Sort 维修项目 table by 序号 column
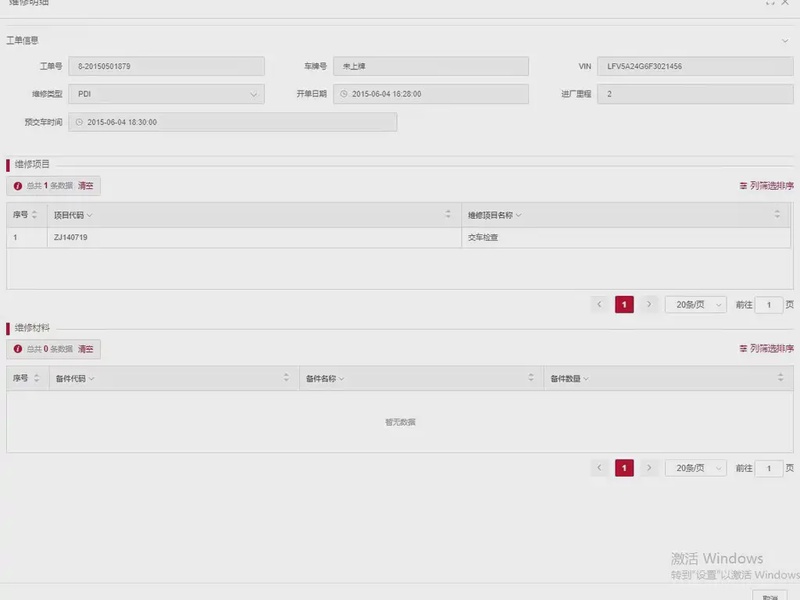Viewport: 800px width, 600px height. click(x=36, y=215)
